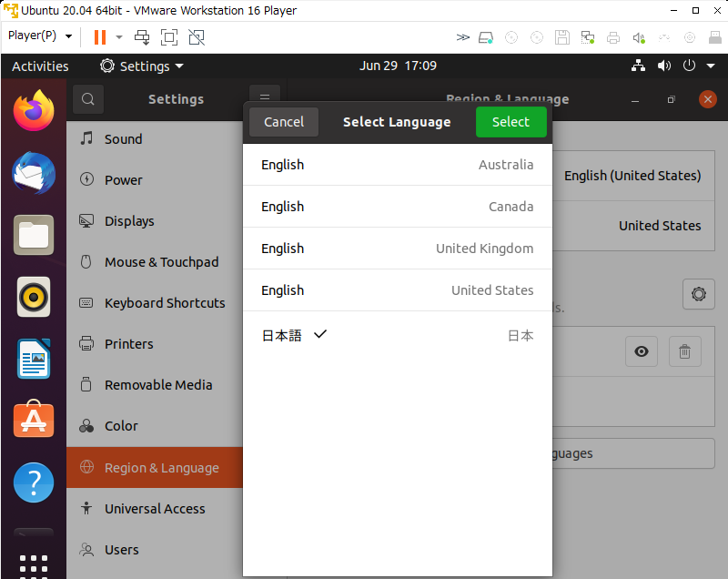Select English Australia language
The image size is (728, 579).
[397, 165]
